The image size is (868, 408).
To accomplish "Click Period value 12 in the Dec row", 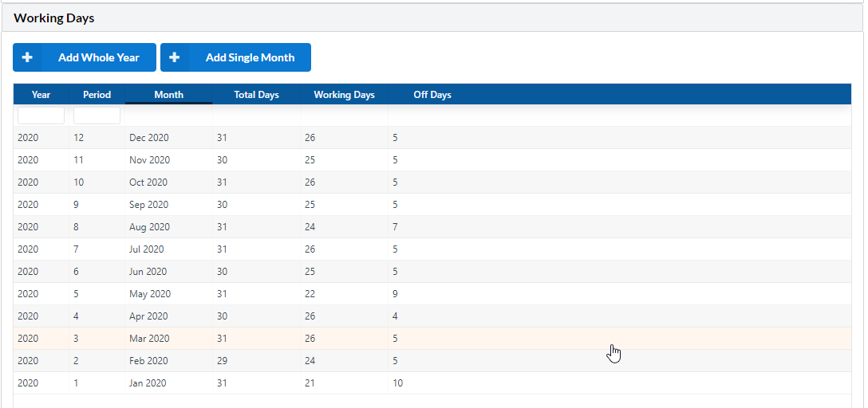I will [x=79, y=138].
